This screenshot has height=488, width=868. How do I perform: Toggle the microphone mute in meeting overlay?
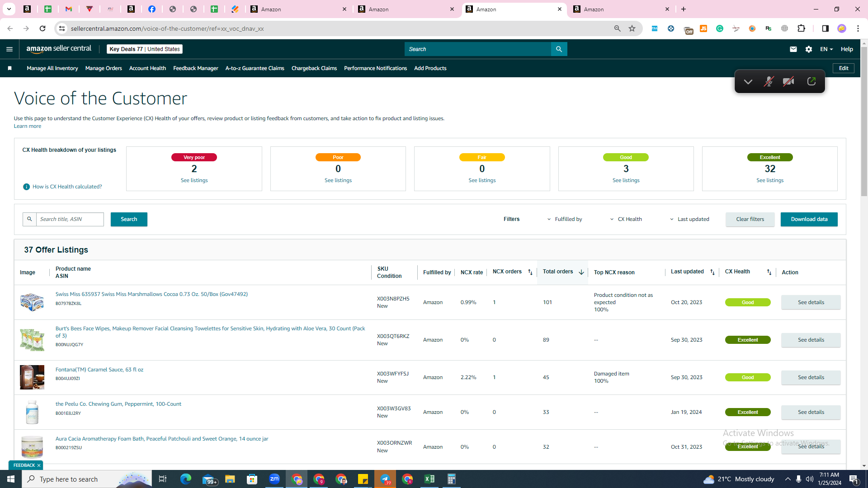[x=769, y=82]
